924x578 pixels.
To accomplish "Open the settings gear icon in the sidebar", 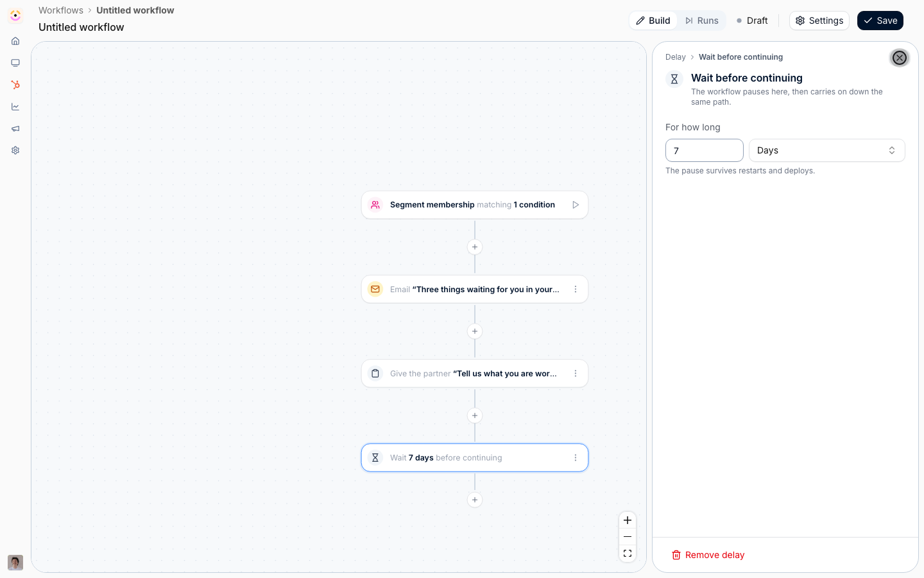I will (15, 150).
